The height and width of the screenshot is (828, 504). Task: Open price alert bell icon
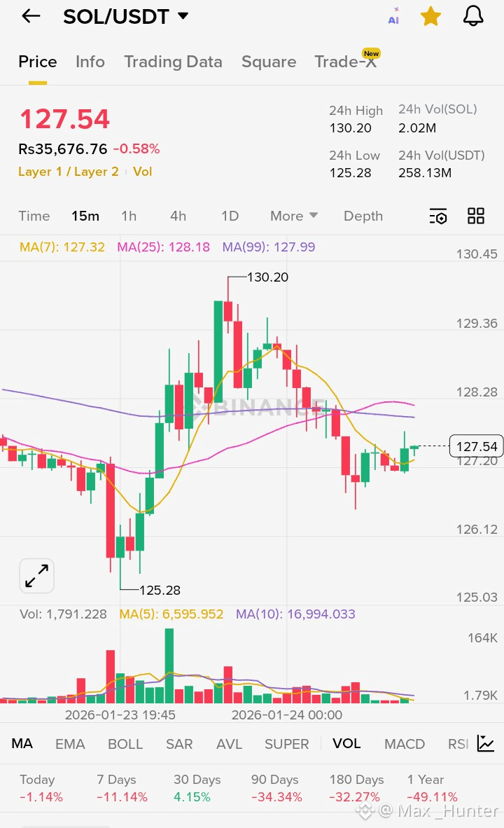coord(473,16)
